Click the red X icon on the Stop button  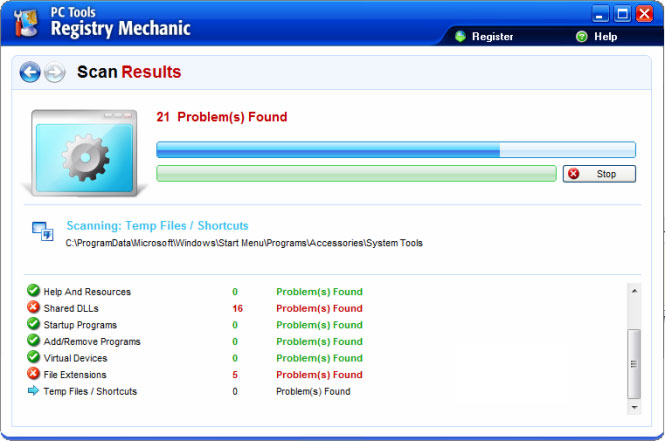click(573, 173)
